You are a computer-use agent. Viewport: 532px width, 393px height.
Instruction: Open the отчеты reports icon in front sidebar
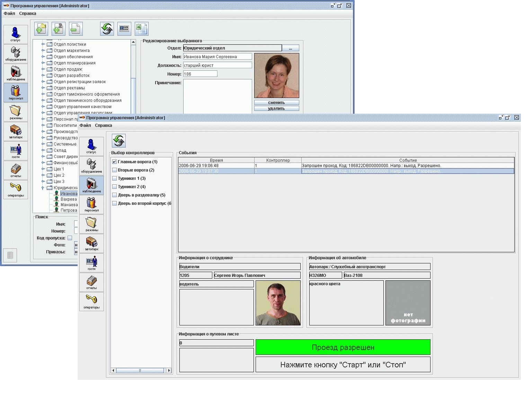[91, 282]
